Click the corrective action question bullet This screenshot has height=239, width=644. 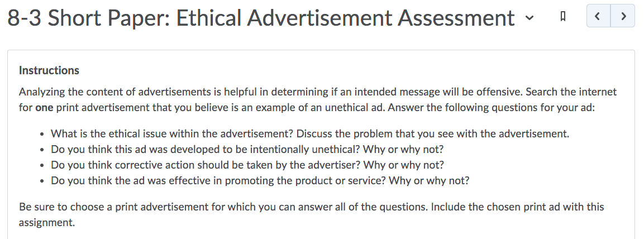pos(247,165)
